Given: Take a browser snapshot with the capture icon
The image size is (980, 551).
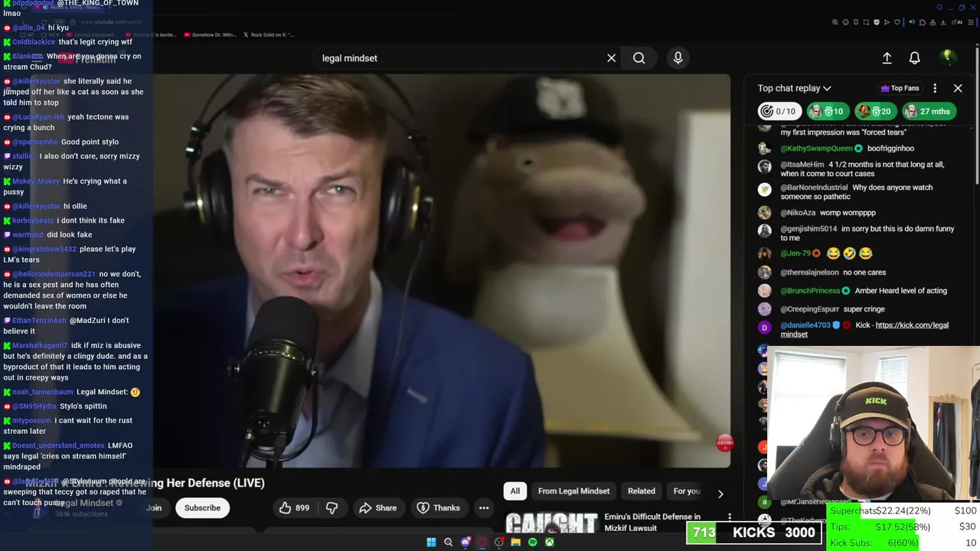Looking at the screenshot, I should (x=866, y=22).
